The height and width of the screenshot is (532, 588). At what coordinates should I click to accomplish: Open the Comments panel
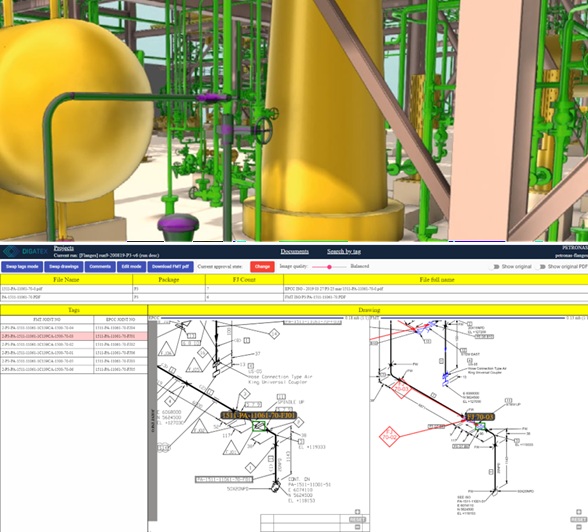tap(100, 267)
